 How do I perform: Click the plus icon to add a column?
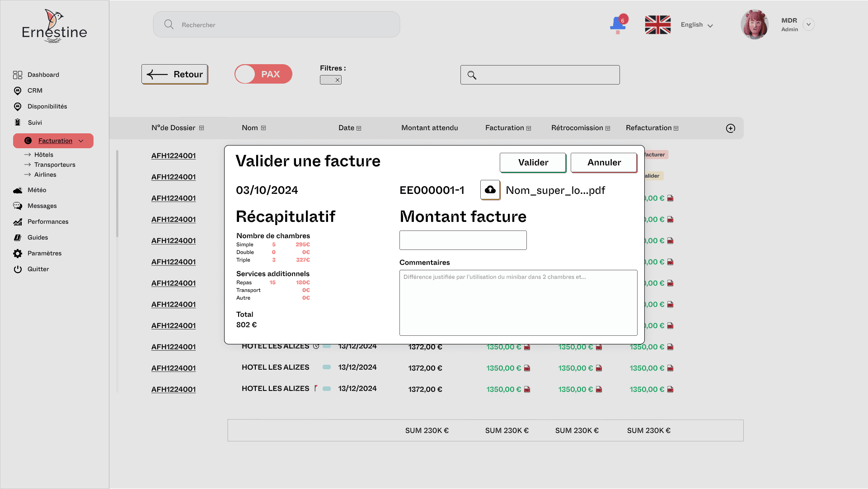[730, 128]
